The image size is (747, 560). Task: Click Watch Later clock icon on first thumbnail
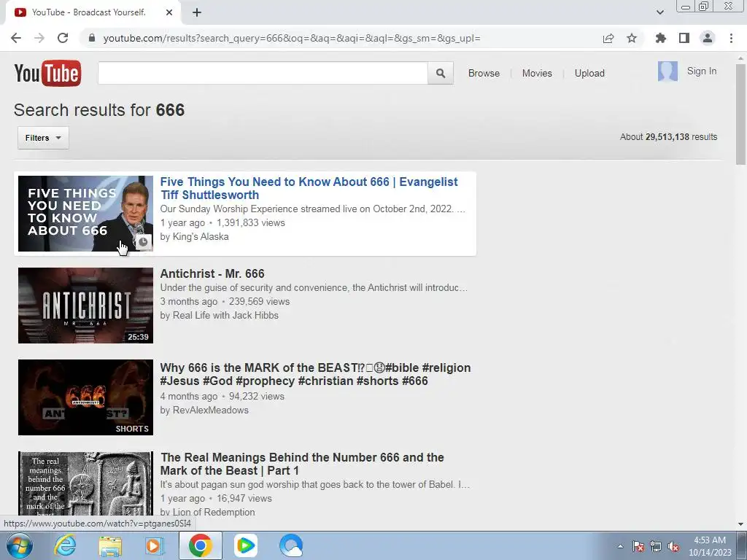pyautogui.click(x=143, y=242)
